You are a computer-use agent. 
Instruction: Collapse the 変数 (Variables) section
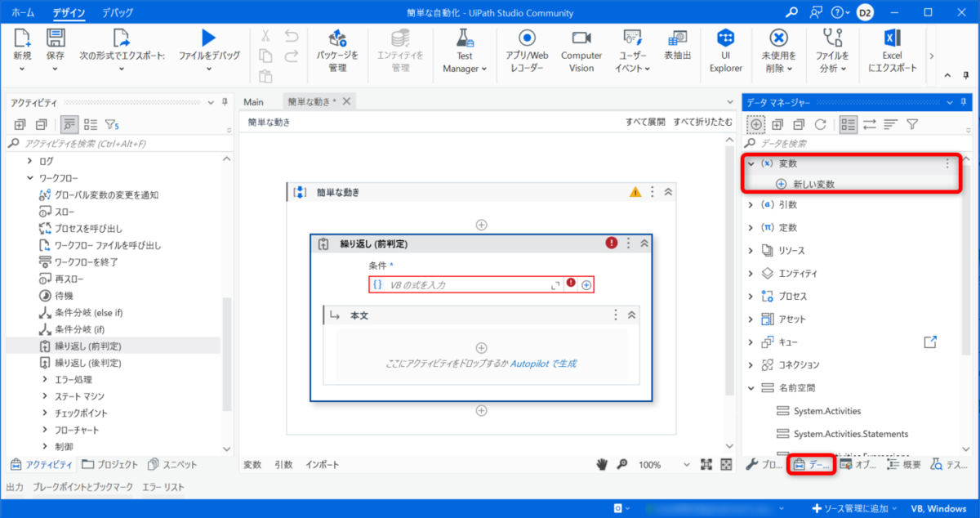[x=751, y=163]
